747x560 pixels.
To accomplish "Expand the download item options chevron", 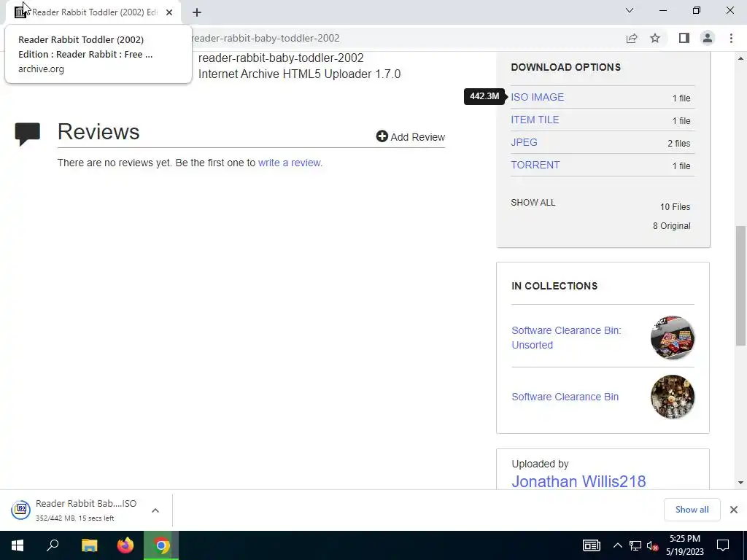I will (155, 510).
